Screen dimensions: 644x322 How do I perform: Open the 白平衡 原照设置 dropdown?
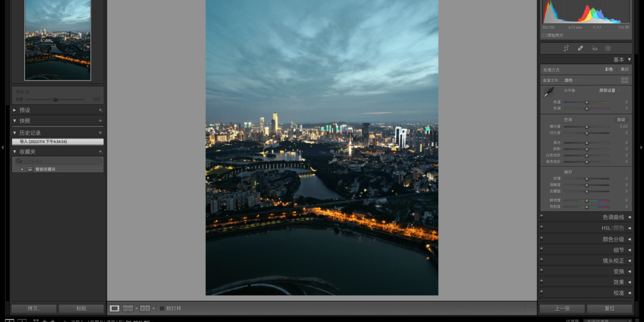609,90
